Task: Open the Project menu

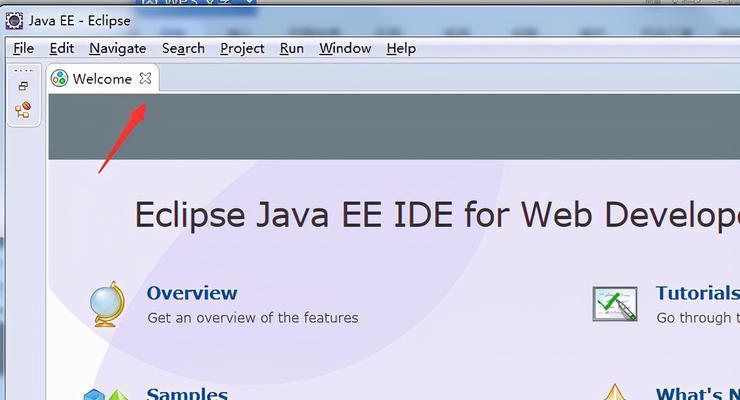Action: (x=242, y=49)
